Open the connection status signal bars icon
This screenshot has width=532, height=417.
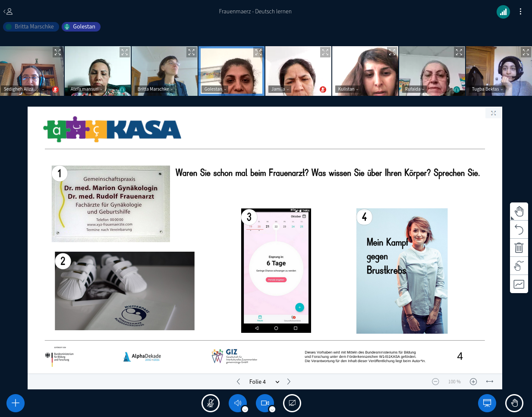point(503,12)
